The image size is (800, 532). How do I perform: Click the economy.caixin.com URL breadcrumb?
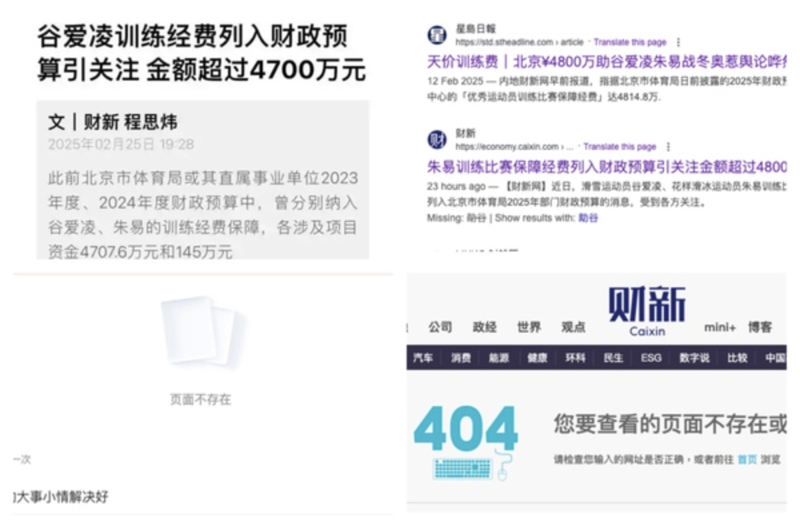pos(515,147)
